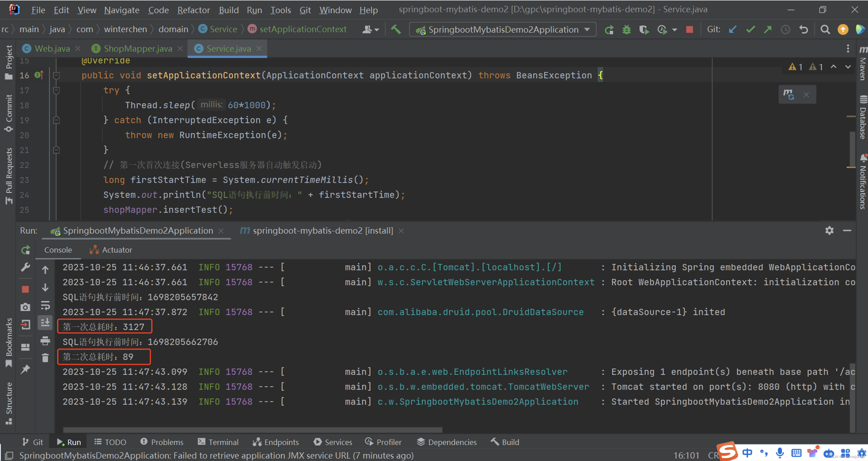The height and width of the screenshot is (461, 868).
Task: Rerun application icon in Run panel
Action: tap(26, 250)
